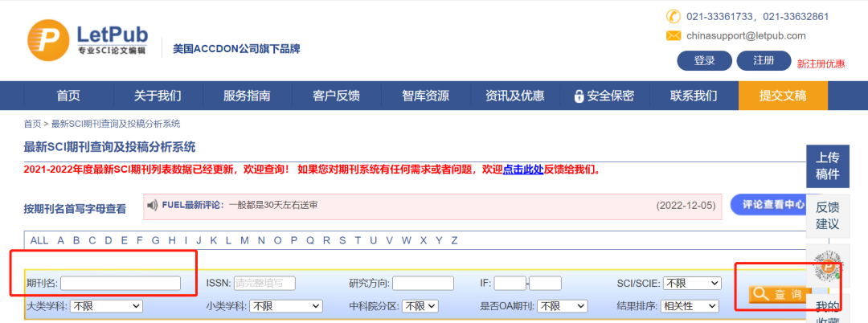Select letter F in the alphabet index
The image size is (868, 323).
coord(140,240)
